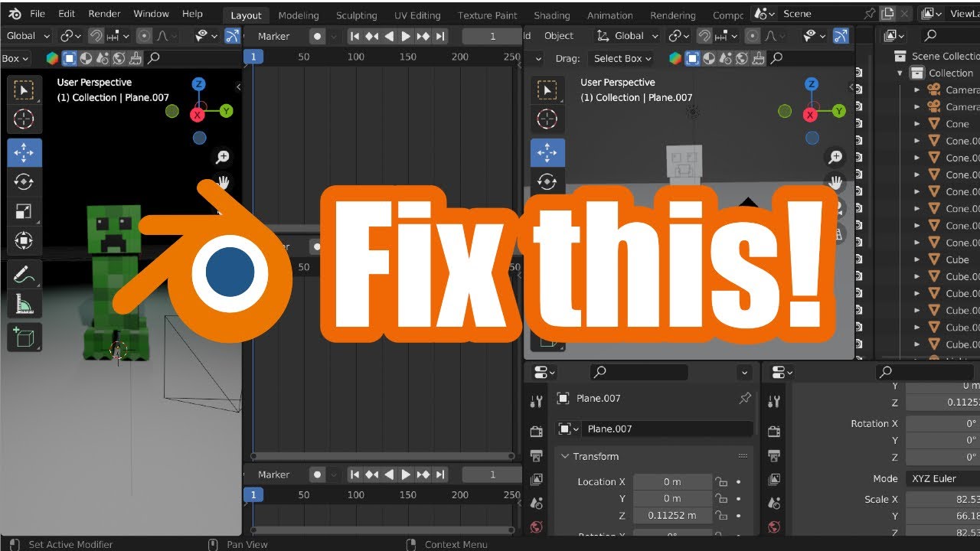Open the Render menu

105,14
